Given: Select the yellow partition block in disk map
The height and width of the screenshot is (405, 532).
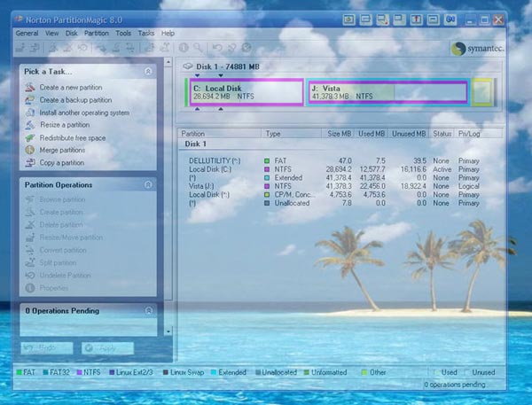Looking at the screenshot, I should click(x=482, y=92).
